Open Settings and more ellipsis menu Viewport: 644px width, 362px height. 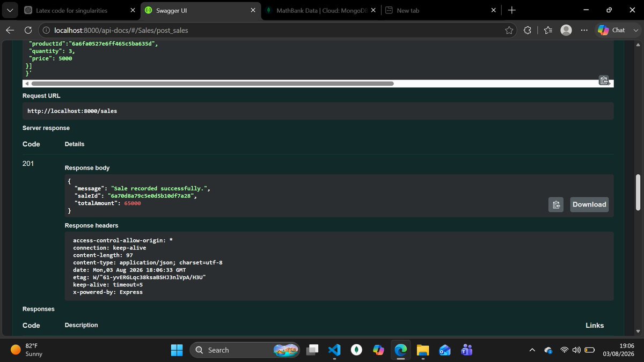tap(584, 30)
